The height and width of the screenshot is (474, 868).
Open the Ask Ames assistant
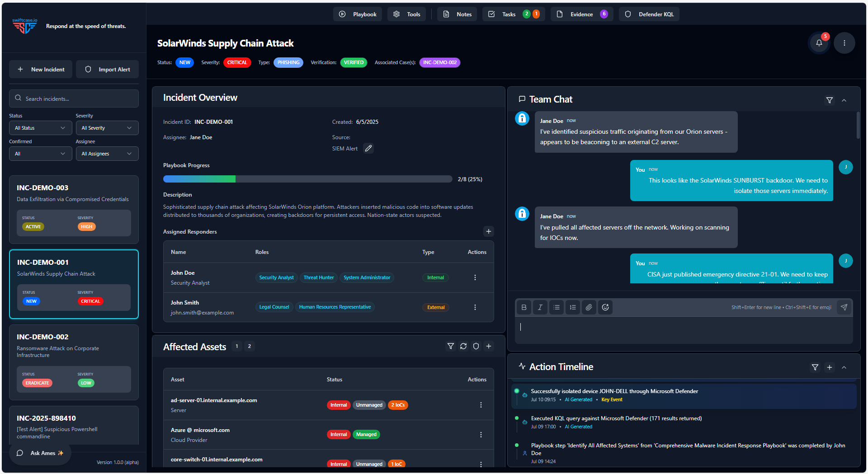point(40,453)
